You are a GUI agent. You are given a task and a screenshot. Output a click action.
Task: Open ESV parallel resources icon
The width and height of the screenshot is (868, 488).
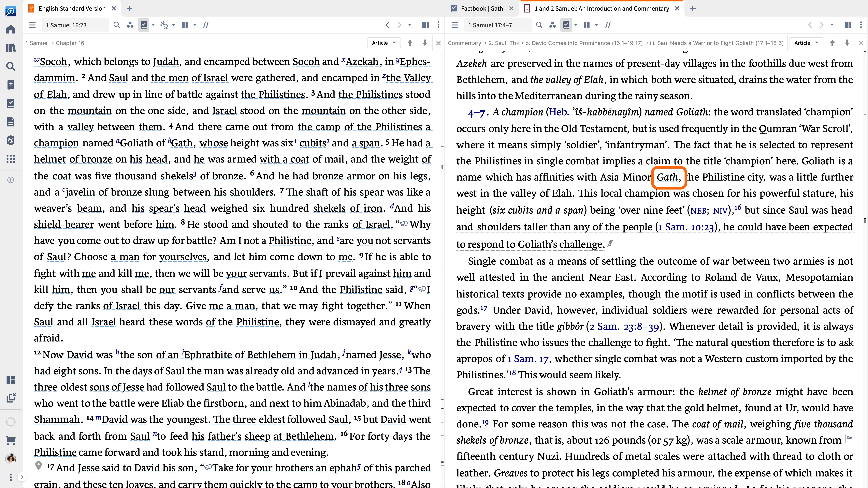click(x=130, y=25)
